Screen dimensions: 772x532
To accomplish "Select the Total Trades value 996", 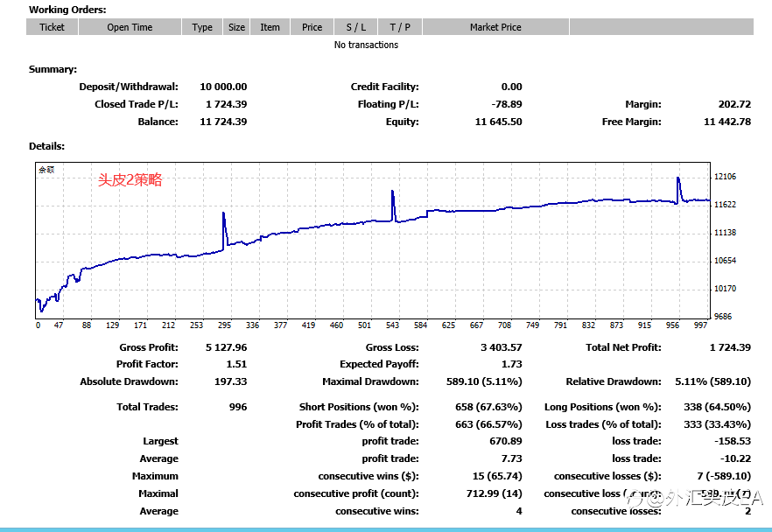I will pos(238,407).
